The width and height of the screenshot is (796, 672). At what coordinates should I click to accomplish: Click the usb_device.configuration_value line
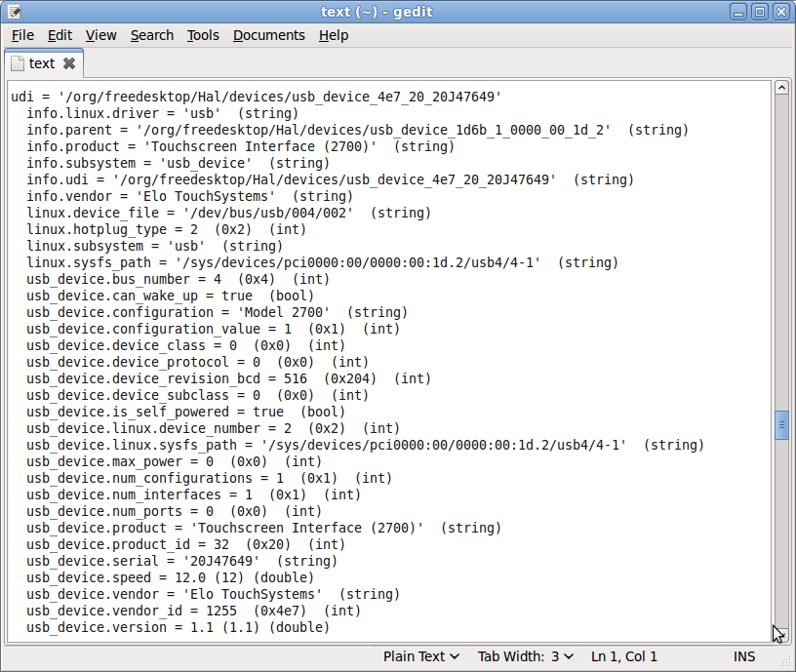[x=214, y=329]
